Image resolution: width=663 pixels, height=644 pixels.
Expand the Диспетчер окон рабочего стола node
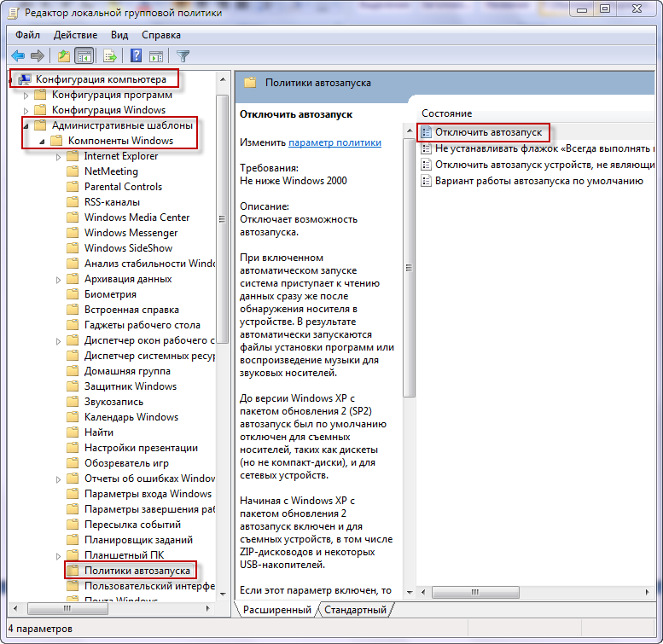[58, 341]
